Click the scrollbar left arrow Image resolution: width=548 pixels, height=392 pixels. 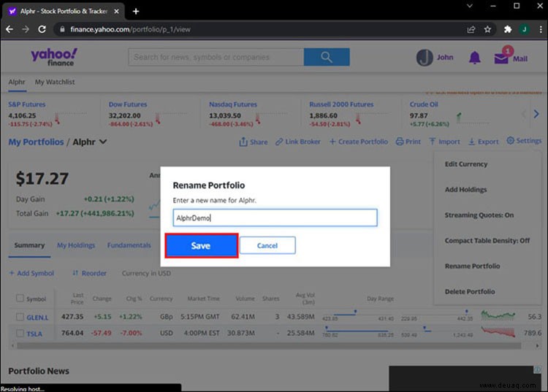[13, 345]
